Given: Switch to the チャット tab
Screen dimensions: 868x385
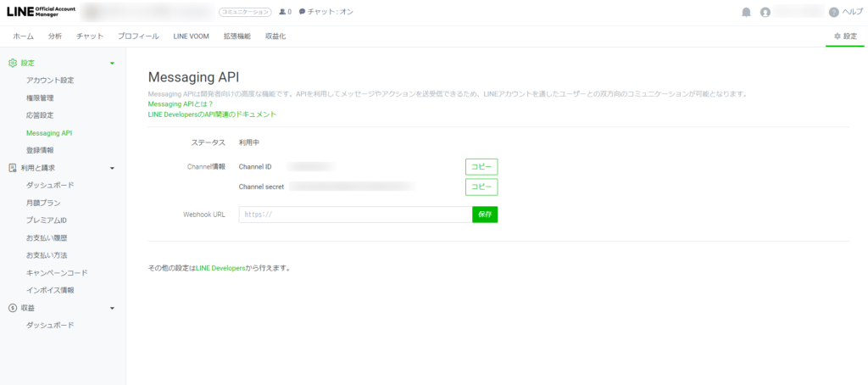Looking at the screenshot, I should [90, 36].
